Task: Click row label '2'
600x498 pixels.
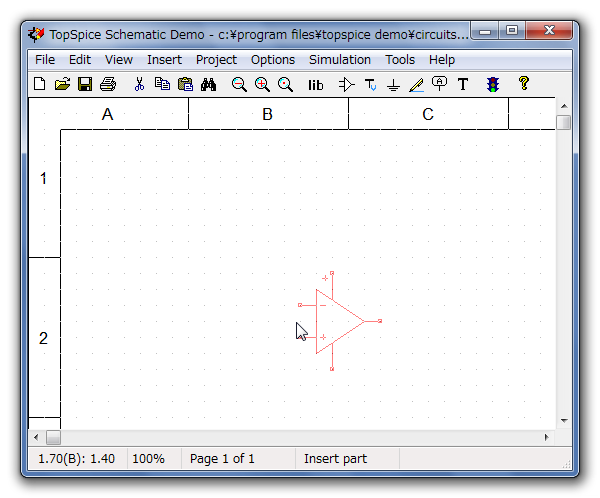Action: (43, 338)
